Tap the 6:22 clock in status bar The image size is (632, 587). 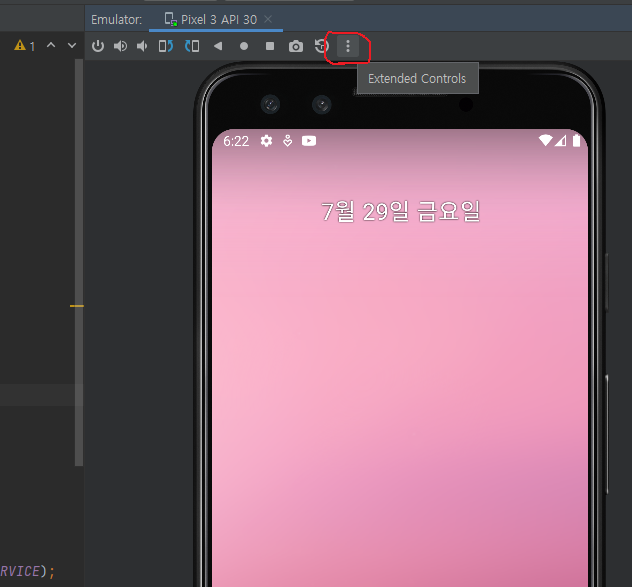pos(236,141)
